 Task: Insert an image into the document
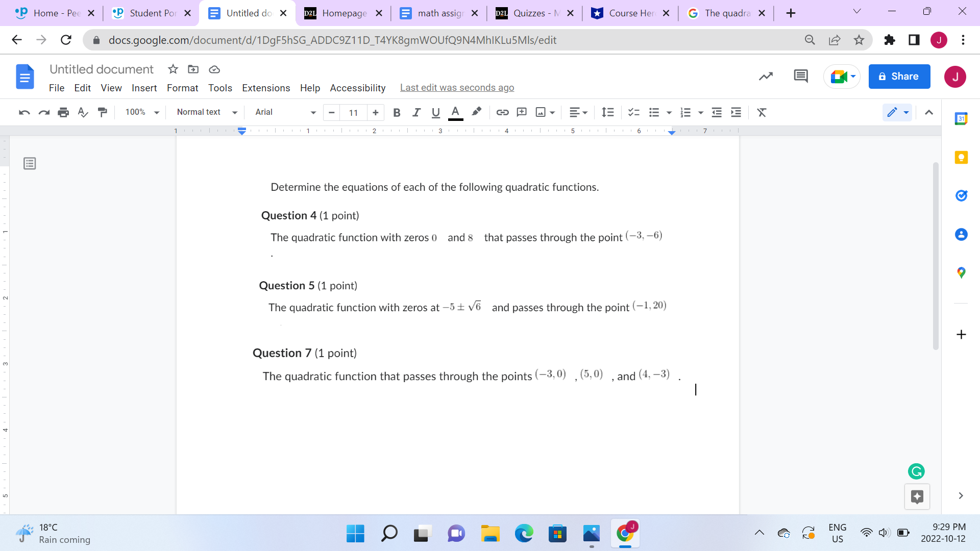pos(541,112)
